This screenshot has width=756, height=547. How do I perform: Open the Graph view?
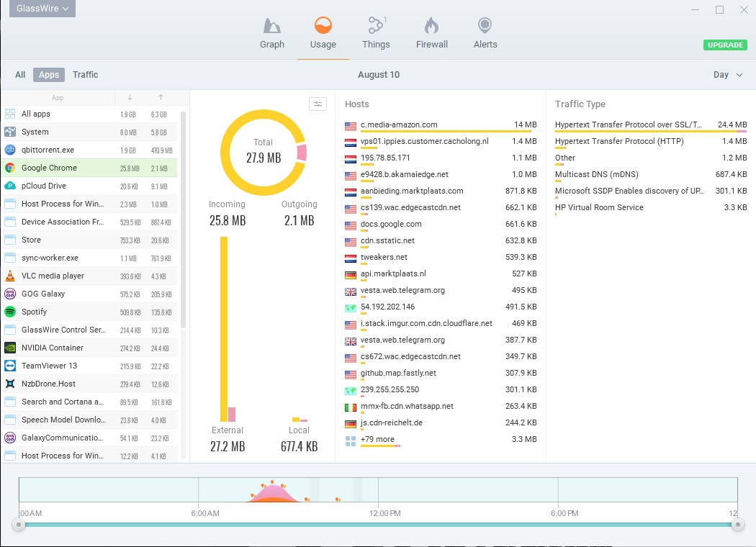click(x=272, y=32)
